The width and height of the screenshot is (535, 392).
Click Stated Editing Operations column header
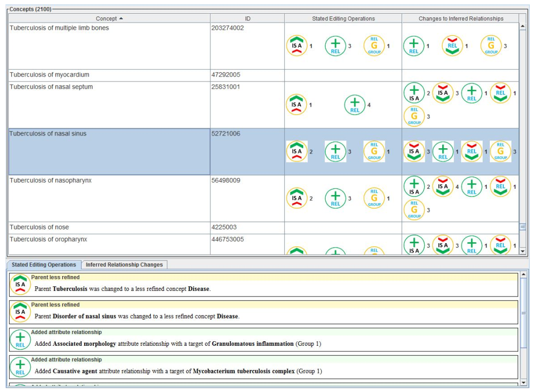click(x=343, y=18)
